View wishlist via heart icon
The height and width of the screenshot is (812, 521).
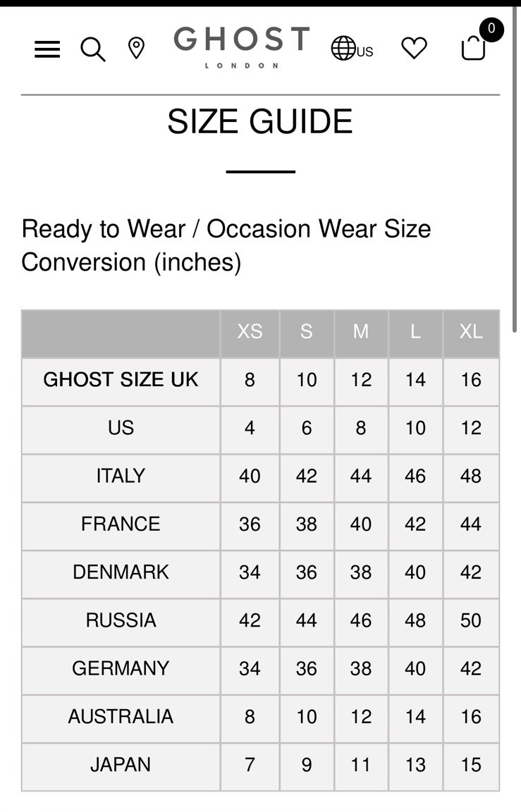(x=415, y=48)
